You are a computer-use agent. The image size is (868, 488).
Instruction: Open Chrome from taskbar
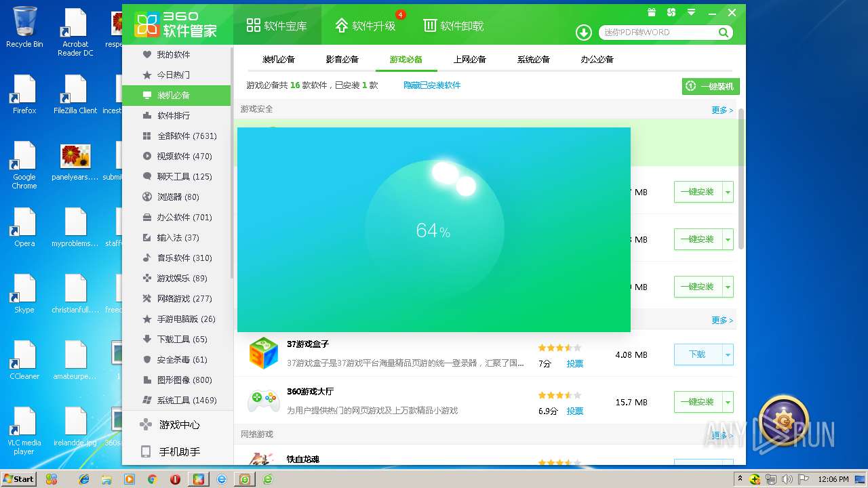(x=153, y=479)
